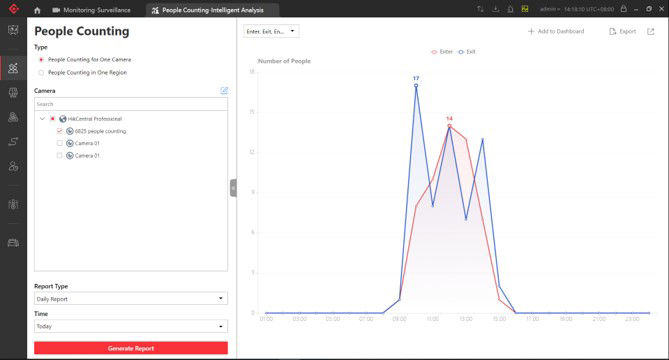Open the download center icon in title bar
The image size is (669, 360).
pyautogui.click(x=495, y=9)
